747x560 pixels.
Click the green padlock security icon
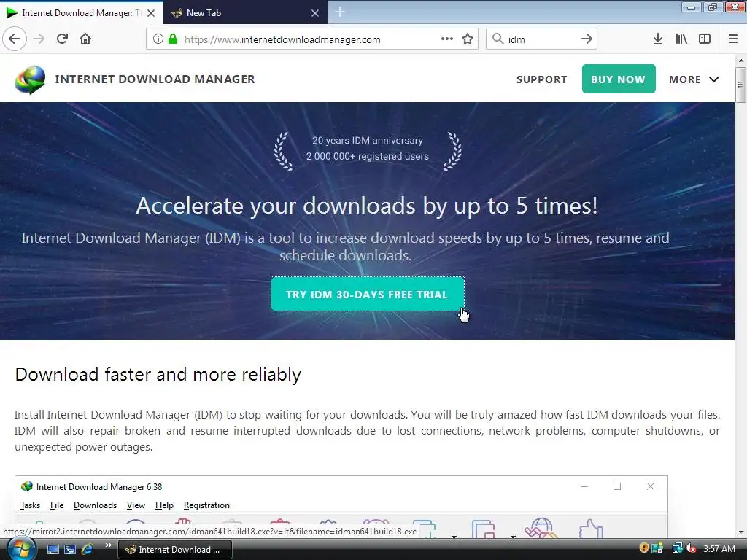[173, 39]
